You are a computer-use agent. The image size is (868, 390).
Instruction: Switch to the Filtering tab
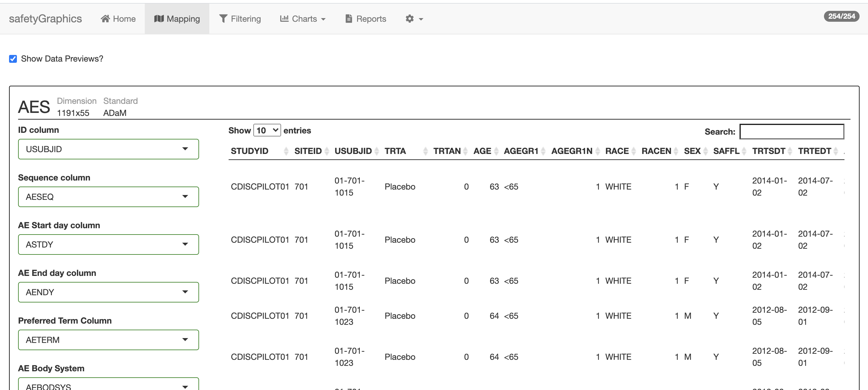(240, 18)
